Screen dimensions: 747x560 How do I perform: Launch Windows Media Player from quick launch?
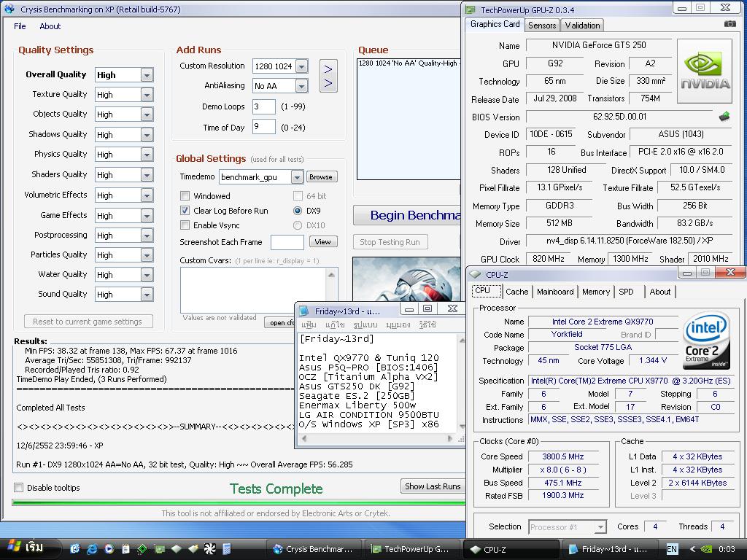click(x=109, y=549)
